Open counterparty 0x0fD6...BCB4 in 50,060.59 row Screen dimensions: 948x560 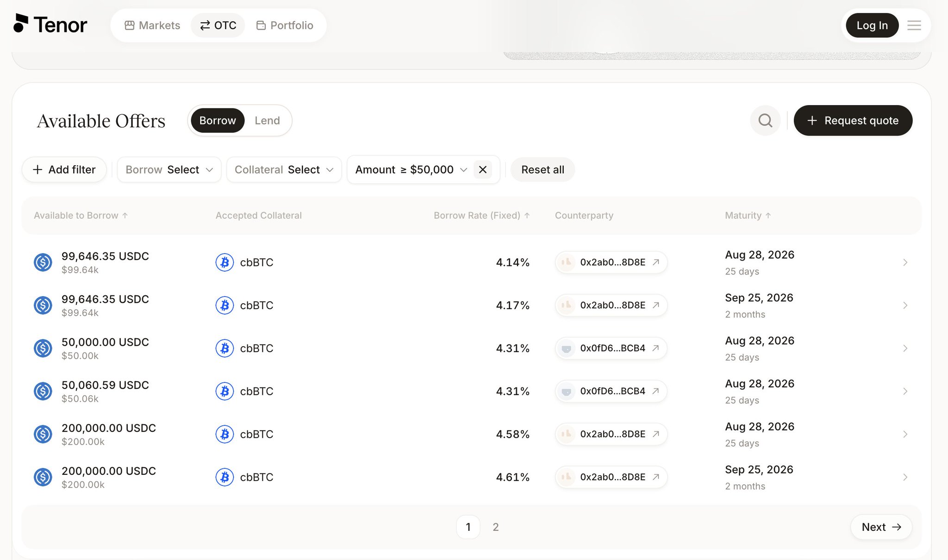(x=611, y=392)
